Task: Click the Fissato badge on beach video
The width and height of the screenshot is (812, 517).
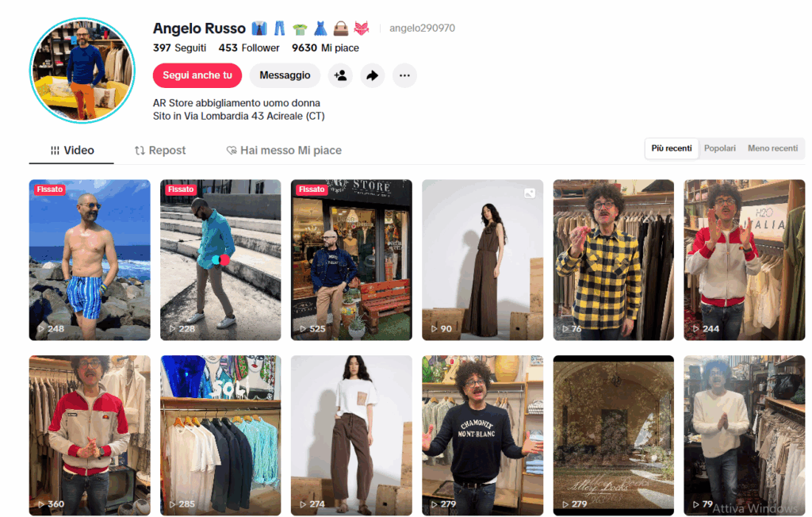Action: [50, 190]
